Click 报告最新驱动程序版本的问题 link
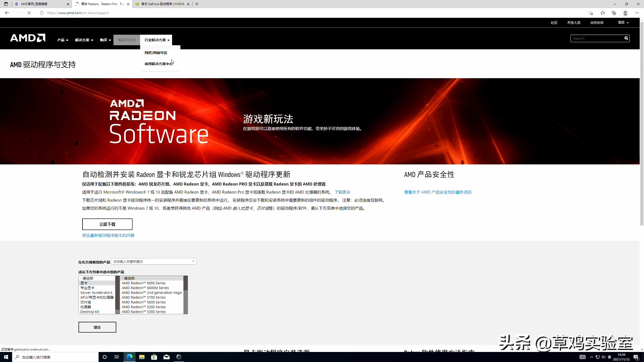 pyautogui.click(x=108, y=235)
